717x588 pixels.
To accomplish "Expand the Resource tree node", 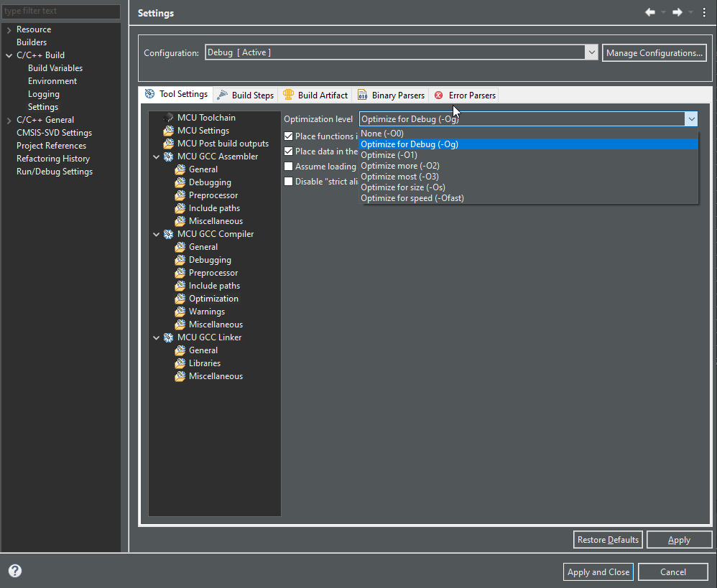I will [9, 29].
